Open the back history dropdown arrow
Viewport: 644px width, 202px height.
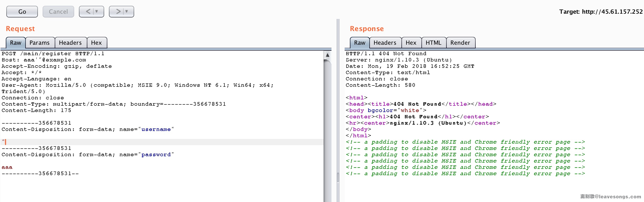[97, 12]
